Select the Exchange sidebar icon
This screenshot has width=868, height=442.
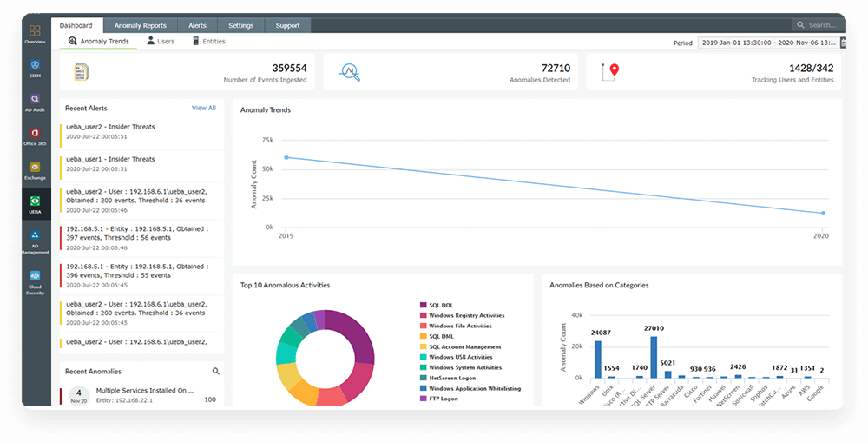coord(35,169)
